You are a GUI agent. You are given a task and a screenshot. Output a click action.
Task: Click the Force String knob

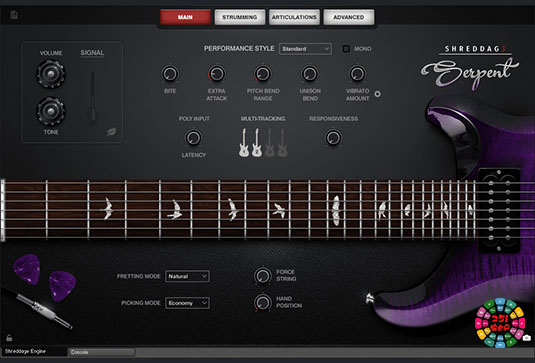(263, 276)
